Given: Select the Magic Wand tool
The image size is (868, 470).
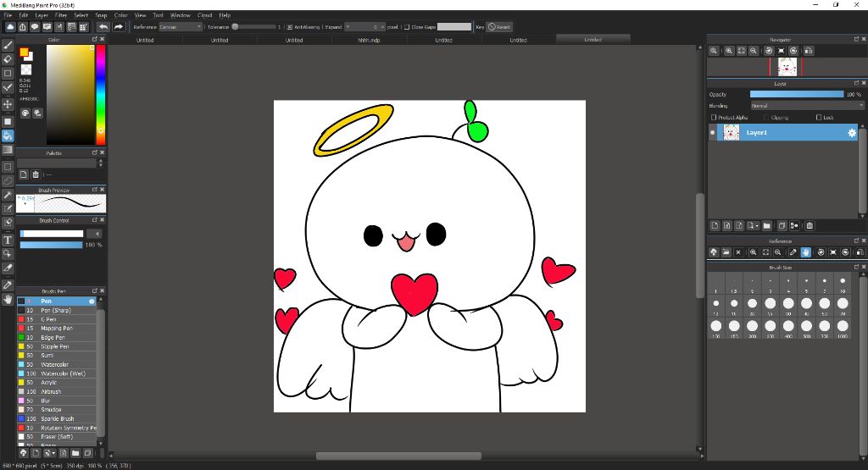Looking at the screenshot, I should click(x=8, y=195).
